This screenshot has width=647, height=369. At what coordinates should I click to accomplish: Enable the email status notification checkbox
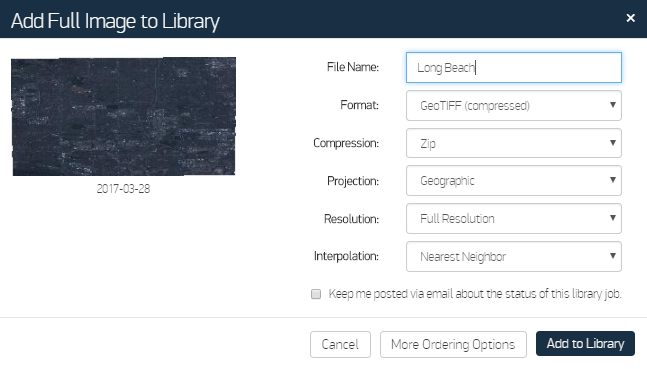(x=316, y=294)
